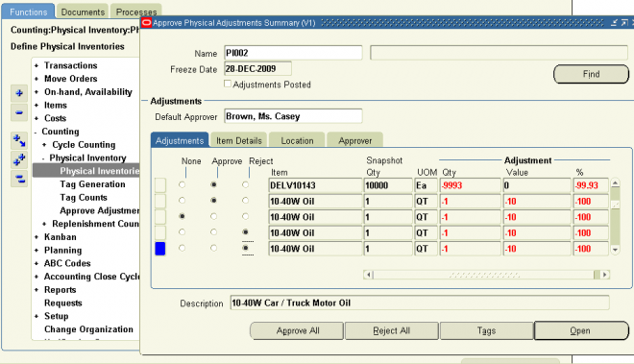Click the Freeze Date field
Viewport: 634px width, 364px height.
(257, 69)
